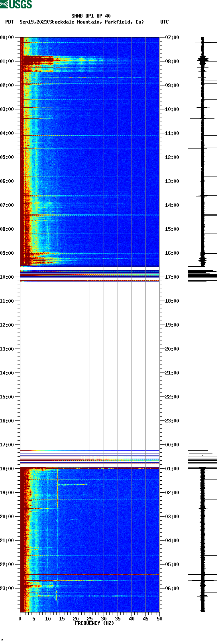Click the 01:00 PDT time label

click(x=7, y=61)
